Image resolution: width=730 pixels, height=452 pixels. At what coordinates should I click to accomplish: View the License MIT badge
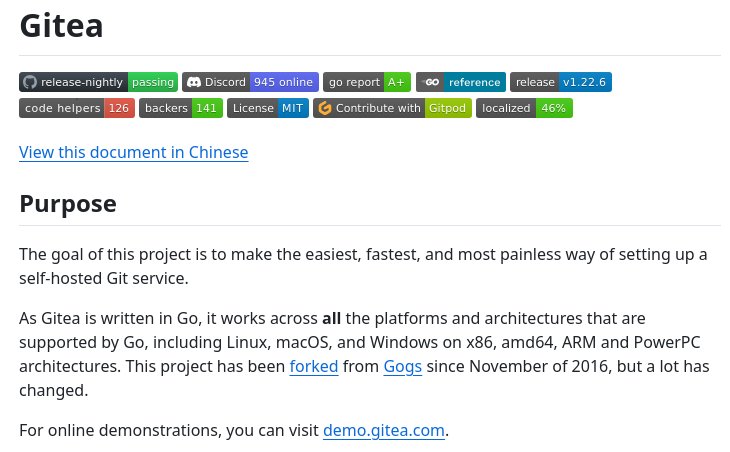(x=267, y=108)
